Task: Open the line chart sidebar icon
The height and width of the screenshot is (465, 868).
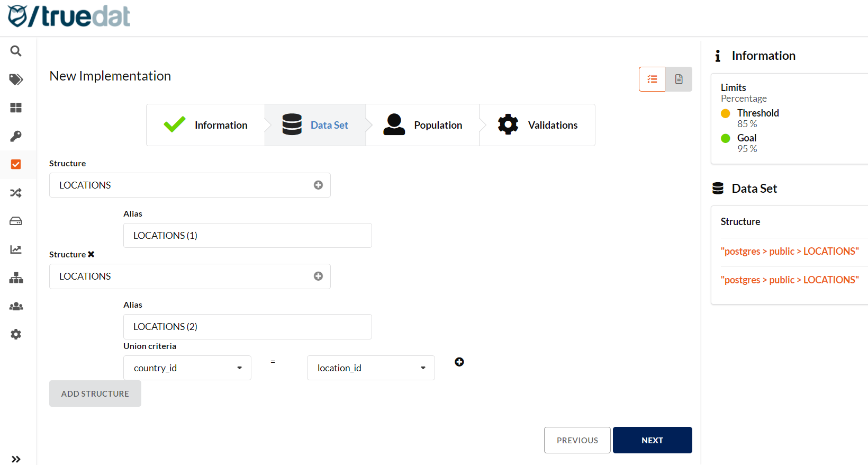Action: [16, 249]
